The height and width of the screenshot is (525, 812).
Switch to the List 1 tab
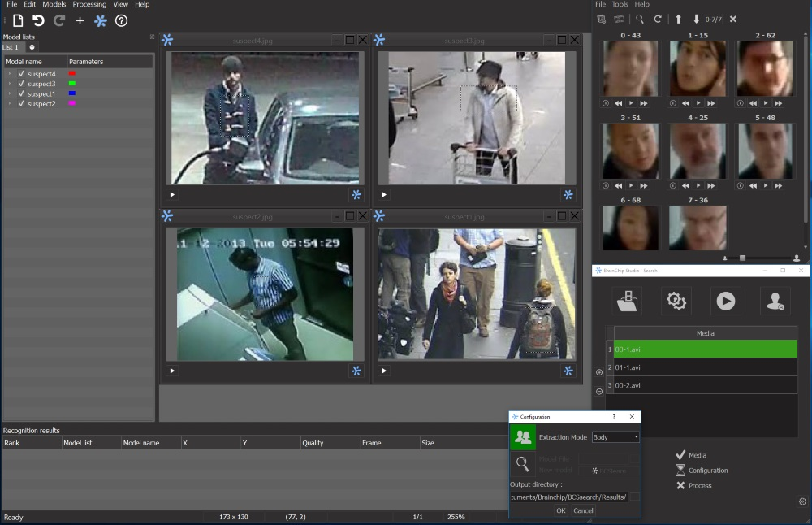coord(11,47)
